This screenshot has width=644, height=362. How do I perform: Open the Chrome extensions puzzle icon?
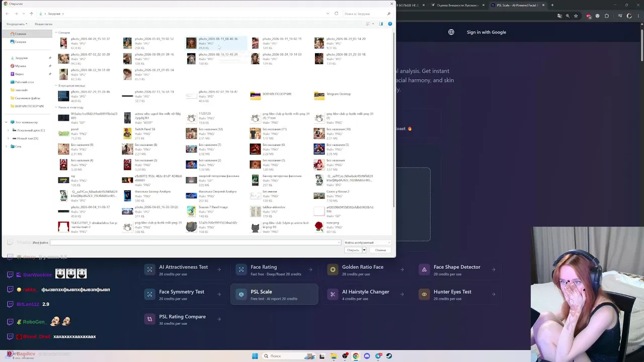[x=607, y=16]
